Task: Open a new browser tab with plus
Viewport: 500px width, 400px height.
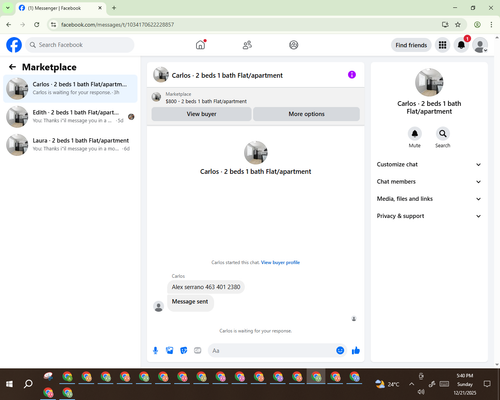Action: [x=114, y=8]
